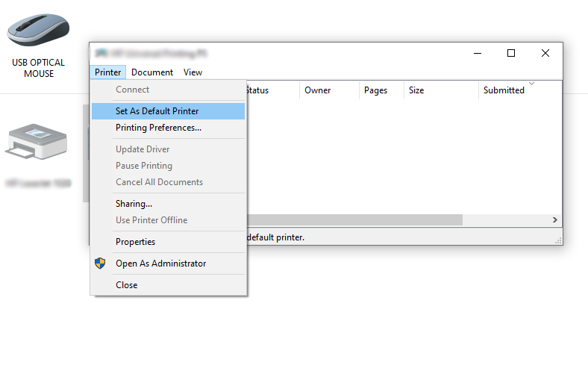Close the print queue window
The width and height of the screenshot is (588, 374).
tap(545, 53)
